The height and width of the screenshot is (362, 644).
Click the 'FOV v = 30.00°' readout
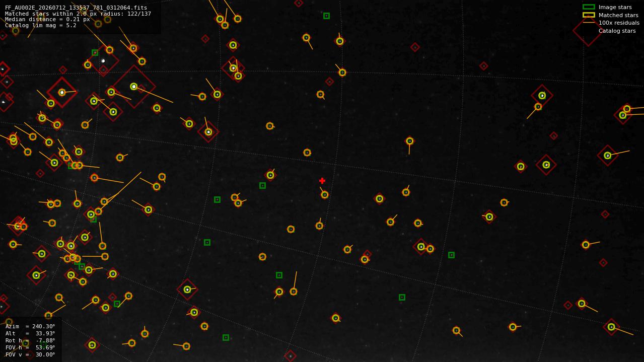point(30,354)
